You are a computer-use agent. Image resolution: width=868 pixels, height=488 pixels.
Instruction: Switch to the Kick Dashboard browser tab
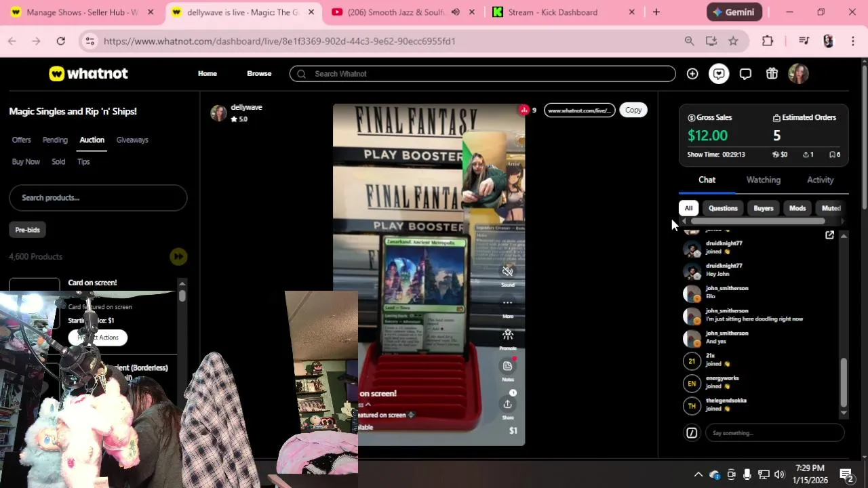tap(563, 12)
